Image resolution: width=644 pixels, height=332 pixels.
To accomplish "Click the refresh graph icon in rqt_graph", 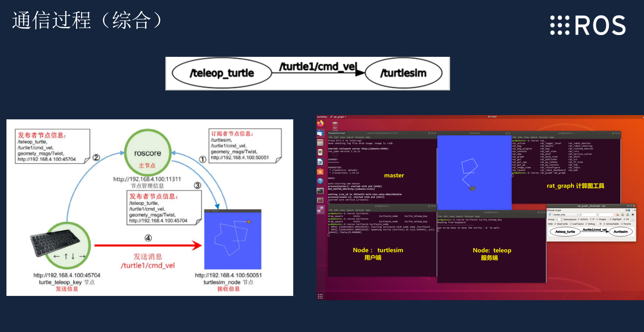I will (x=550, y=215).
